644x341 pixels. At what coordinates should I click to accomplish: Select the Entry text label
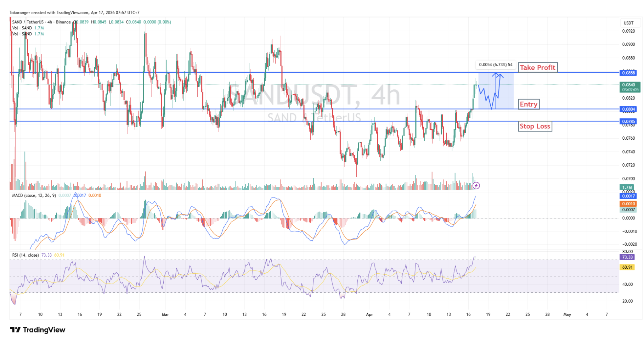[529, 104]
